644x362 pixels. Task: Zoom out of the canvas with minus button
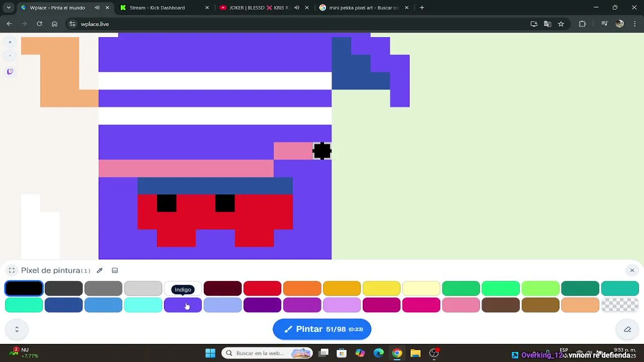click(x=10, y=55)
